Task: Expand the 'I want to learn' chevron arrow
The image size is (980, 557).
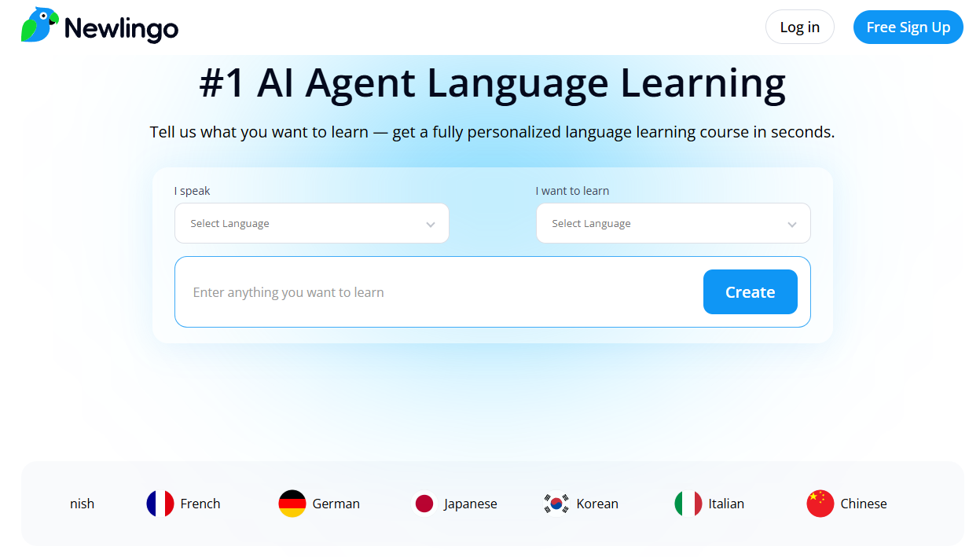Action: point(792,225)
